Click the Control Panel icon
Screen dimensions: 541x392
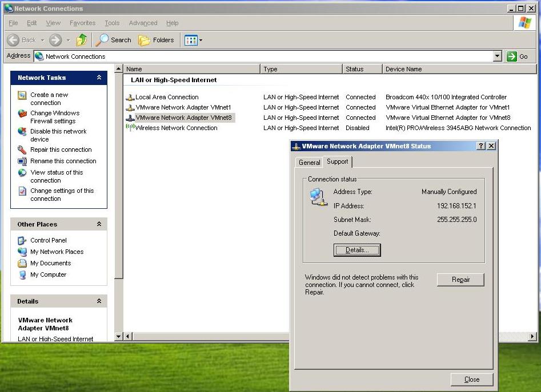(22, 240)
